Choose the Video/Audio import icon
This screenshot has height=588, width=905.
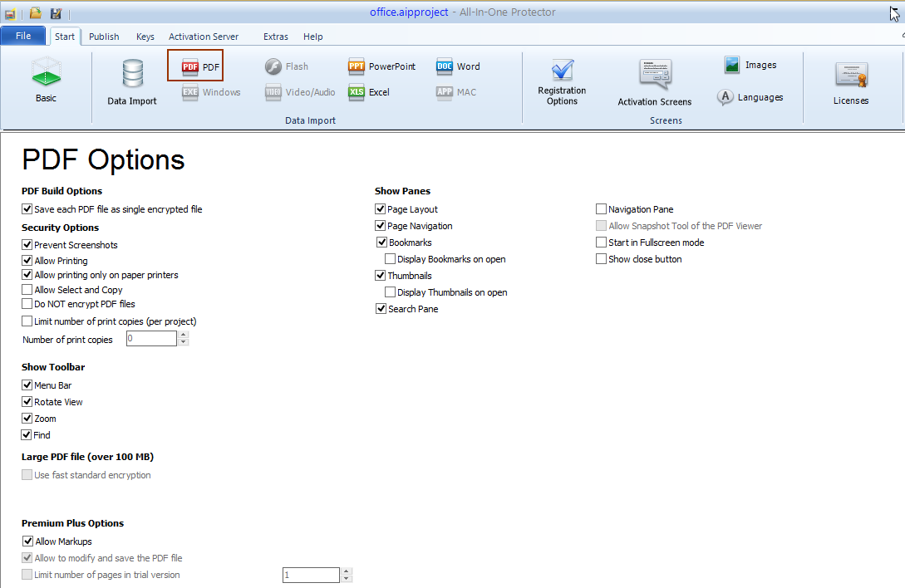point(273,92)
